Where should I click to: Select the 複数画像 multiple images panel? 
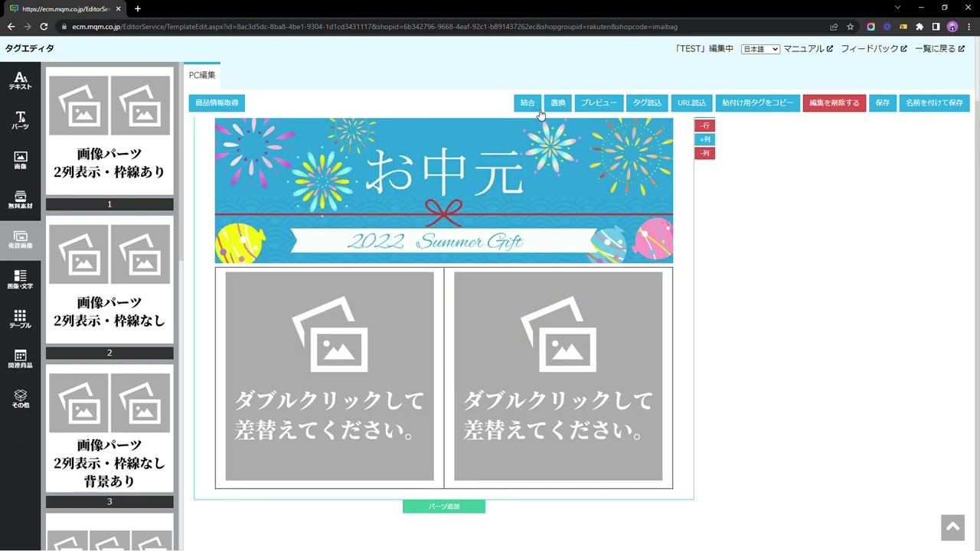tap(21, 240)
